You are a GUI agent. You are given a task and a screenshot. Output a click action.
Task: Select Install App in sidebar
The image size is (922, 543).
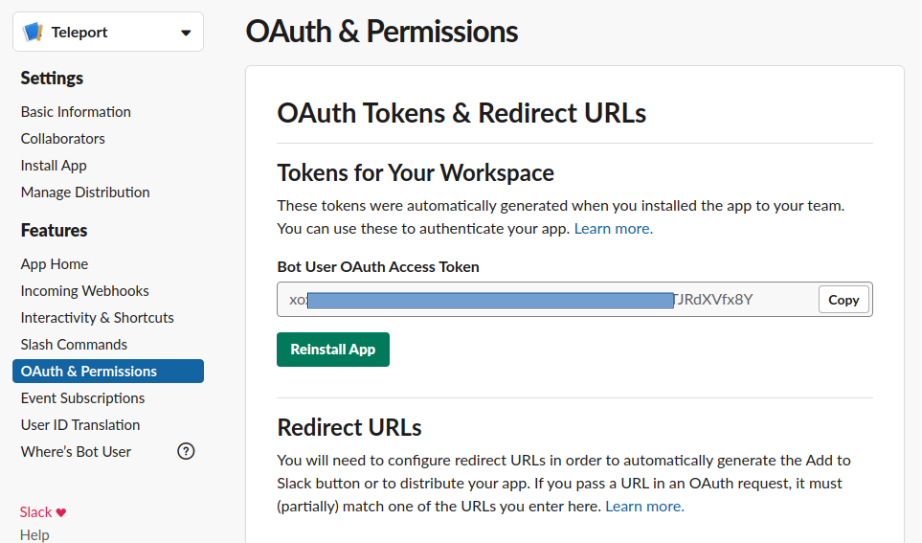(54, 166)
